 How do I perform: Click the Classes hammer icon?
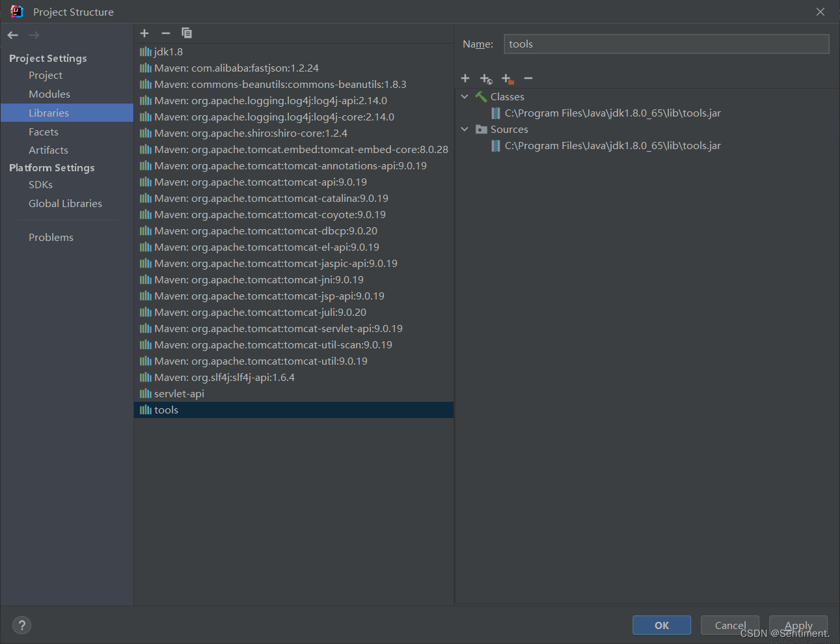click(x=481, y=96)
